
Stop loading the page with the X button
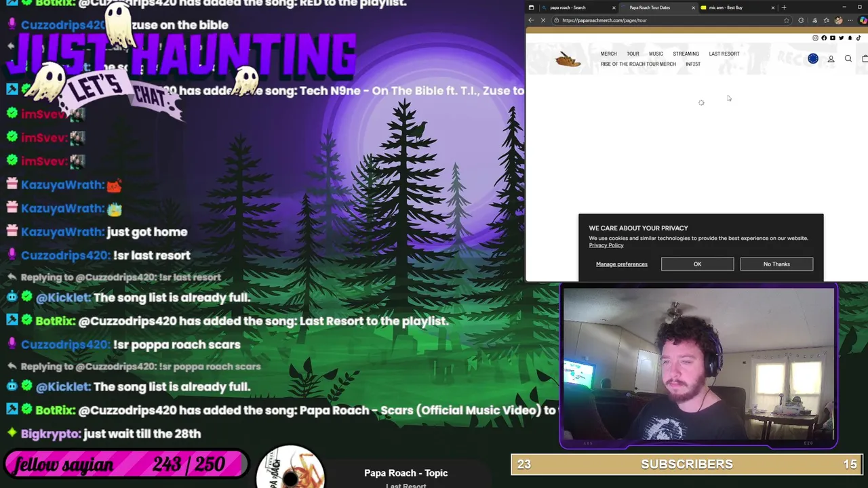[543, 20]
